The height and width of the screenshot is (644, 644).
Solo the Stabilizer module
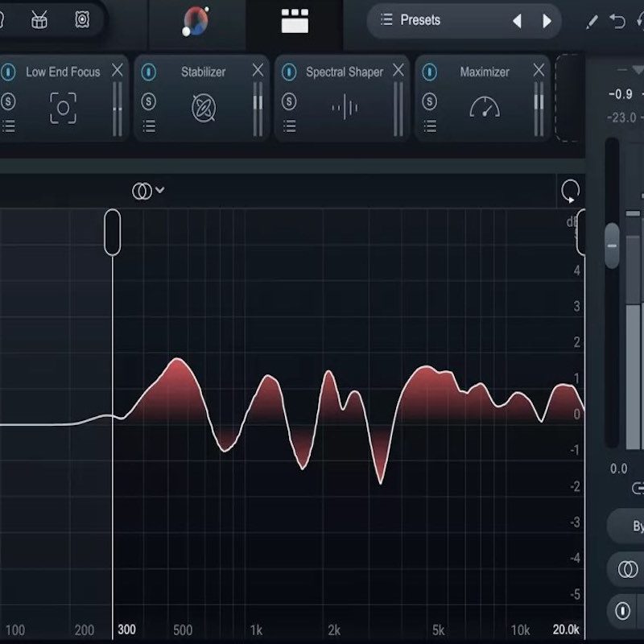[x=149, y=101]
